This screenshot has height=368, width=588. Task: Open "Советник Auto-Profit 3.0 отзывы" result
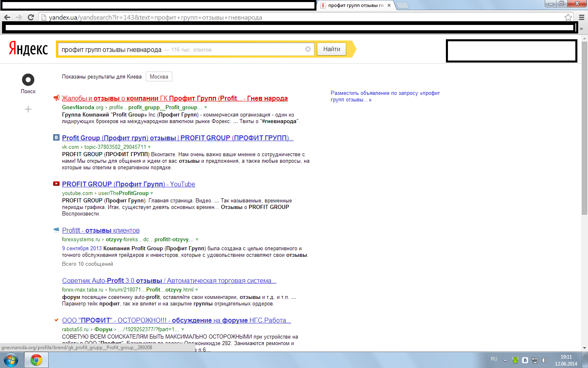tap(169, 280)
